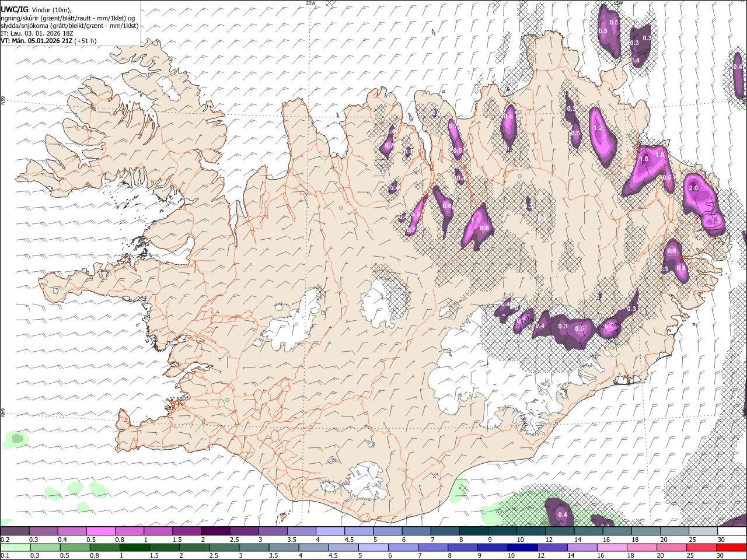This screenshot has width=747, height=560.
Task: Select the snow scale swatch starting at 1
Action: click(158, 531)
